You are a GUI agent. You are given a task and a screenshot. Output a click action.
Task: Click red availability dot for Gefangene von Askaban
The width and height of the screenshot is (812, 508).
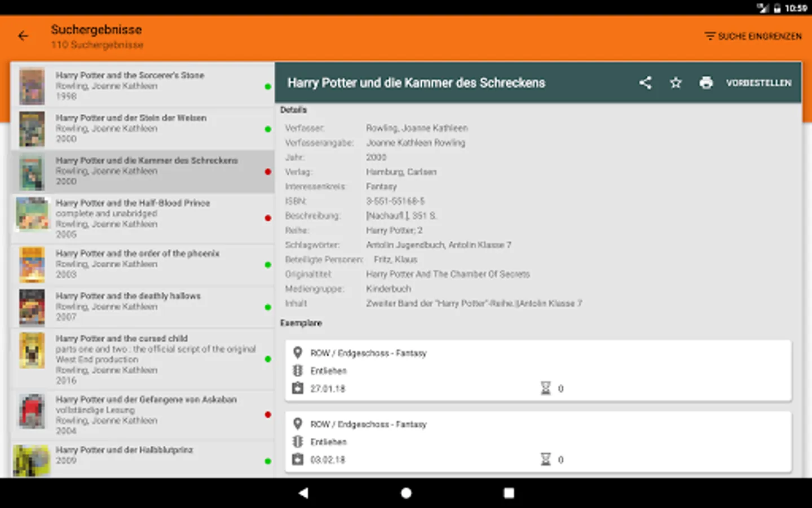point(268,414)
